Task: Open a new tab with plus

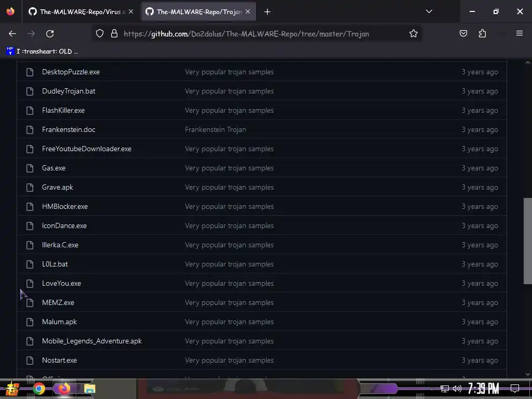Action: [x=268, y=12]
